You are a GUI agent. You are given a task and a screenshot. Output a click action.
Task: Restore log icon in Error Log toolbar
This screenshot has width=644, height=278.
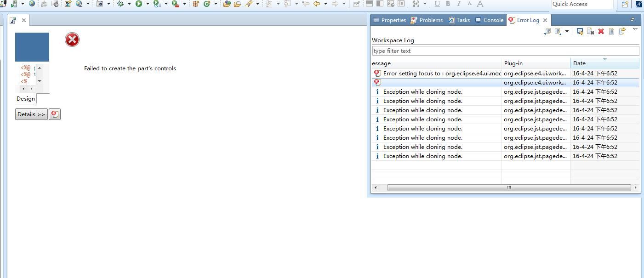point(622,31)
